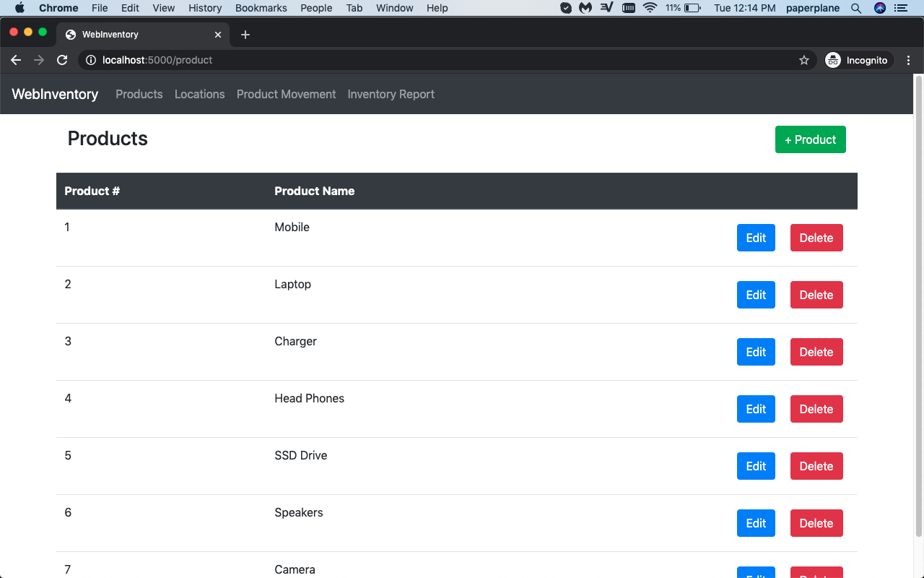Click the keyboard-style menu bar icon
Screen dimensions: 924x578
[629, 8]
